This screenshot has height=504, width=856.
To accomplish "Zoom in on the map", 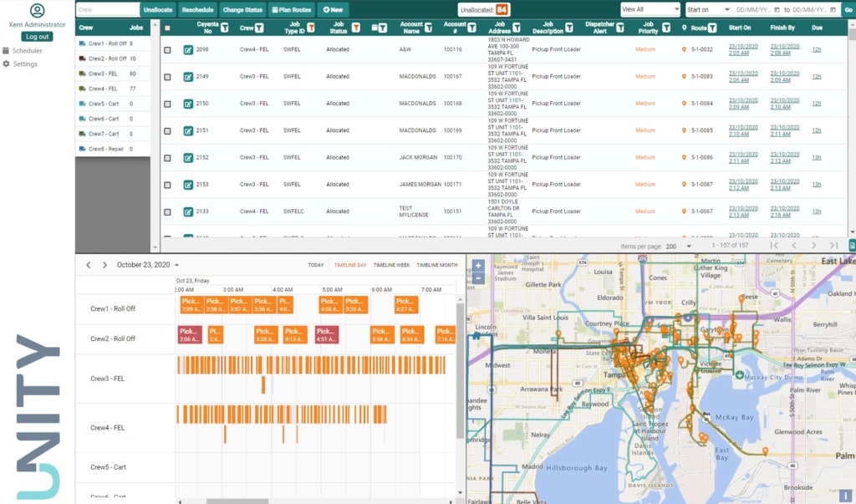I will (x=478, y=266).
